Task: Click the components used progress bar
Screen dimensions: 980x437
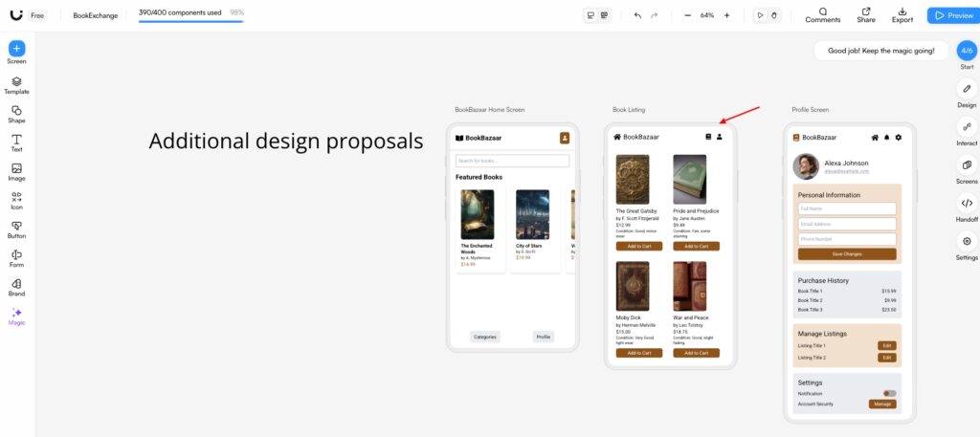Action: coord(190,21)
